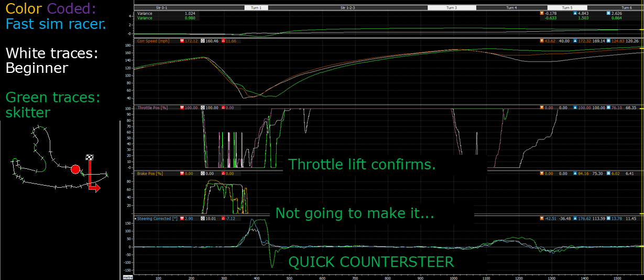Click the blue average icon beside Brake 6.02
644x280 pixels.
[608, 173]
